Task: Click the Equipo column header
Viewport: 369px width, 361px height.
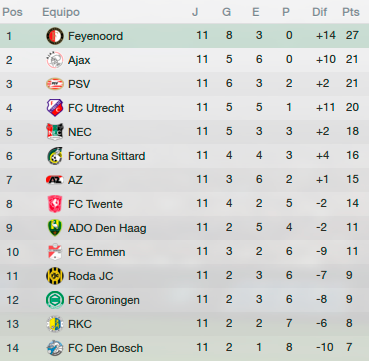Action: tap(61, 12)
